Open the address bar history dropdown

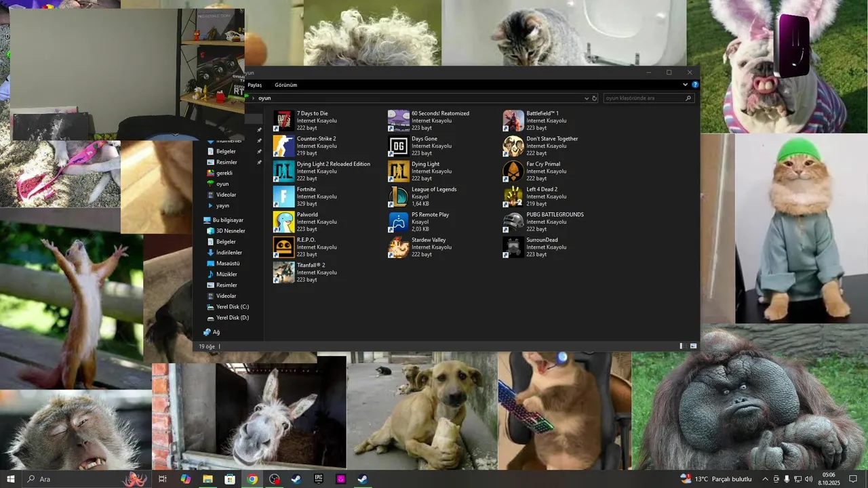tap(587, 98)
